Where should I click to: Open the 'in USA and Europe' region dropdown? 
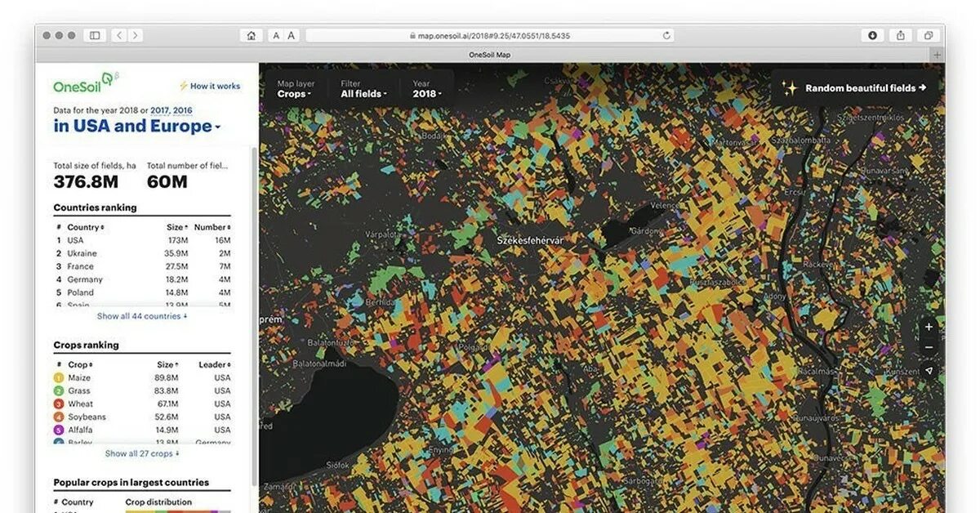tap(137, 127)
